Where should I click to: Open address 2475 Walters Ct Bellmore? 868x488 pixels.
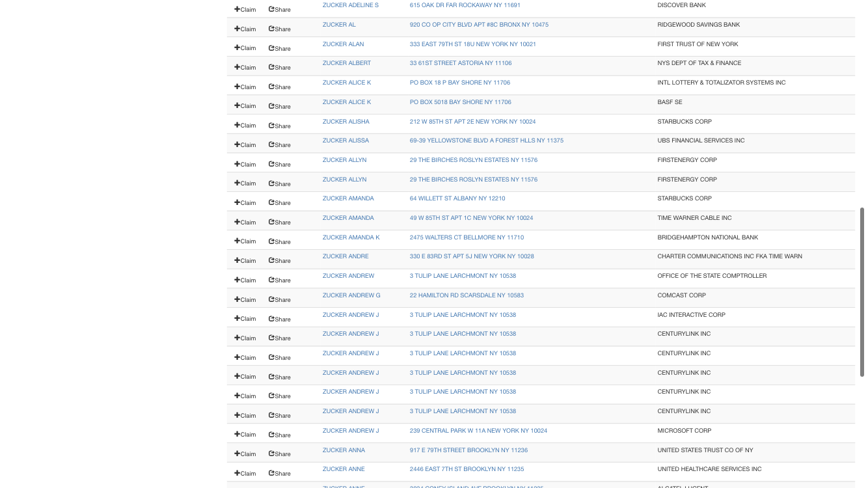tap(467, 237)
